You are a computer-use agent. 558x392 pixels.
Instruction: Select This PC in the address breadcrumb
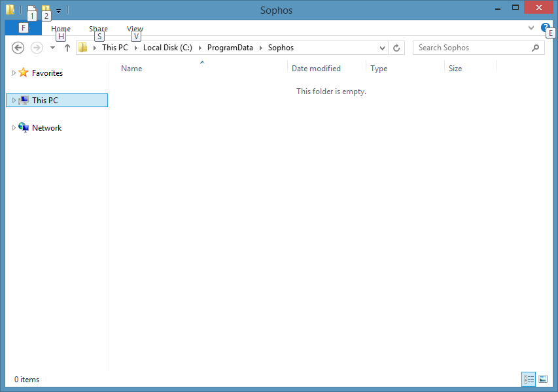tap(115, 48)
